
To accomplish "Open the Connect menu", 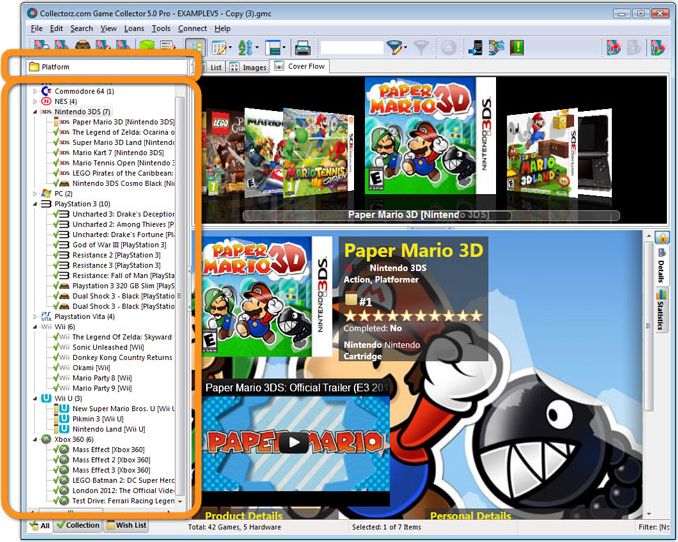I will tap(192, 29).
